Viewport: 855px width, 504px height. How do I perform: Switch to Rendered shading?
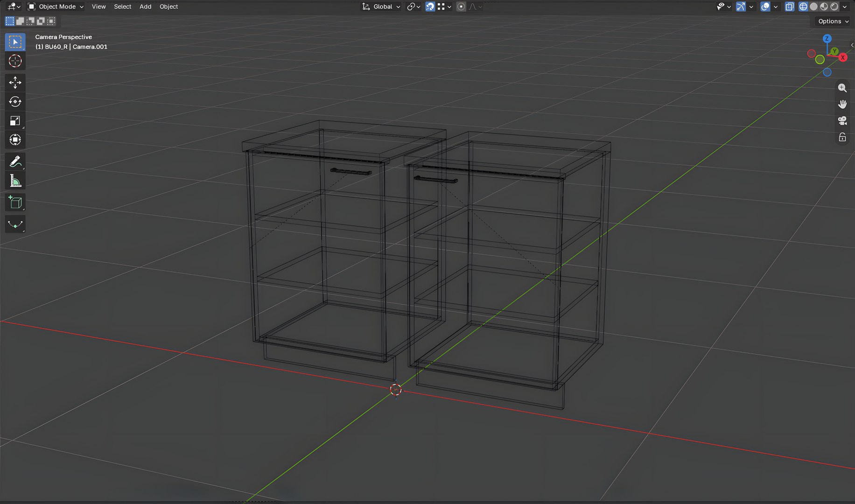coord(834,7)
